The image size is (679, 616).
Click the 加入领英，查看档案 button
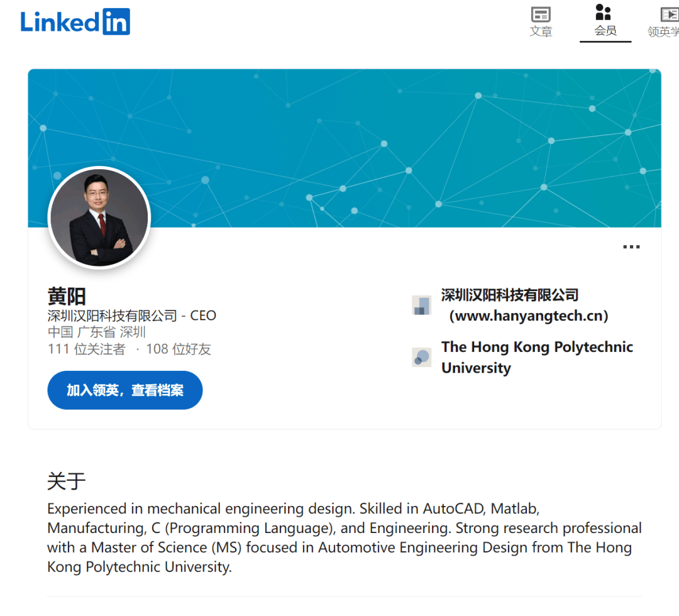point(124,390)
